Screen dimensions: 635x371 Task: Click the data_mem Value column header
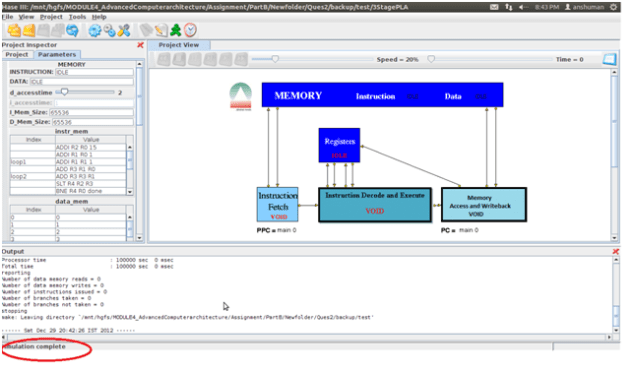(x=91, y=210)
